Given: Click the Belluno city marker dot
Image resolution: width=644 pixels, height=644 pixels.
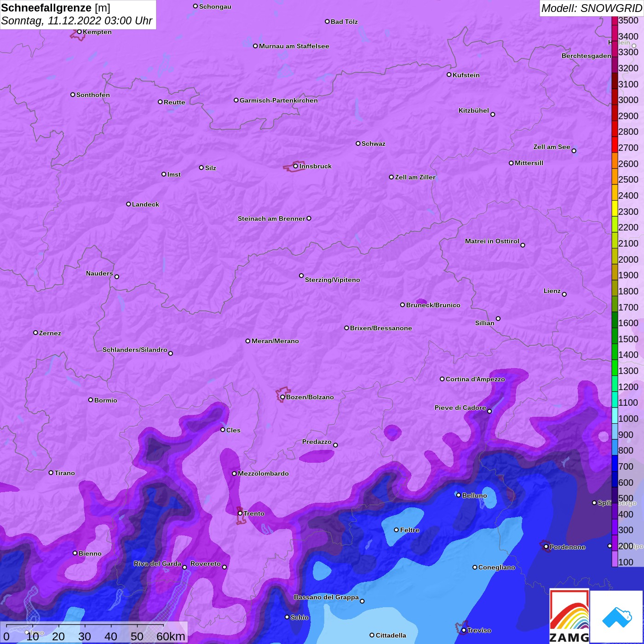Looking at the screenshot, I should 458,495.
